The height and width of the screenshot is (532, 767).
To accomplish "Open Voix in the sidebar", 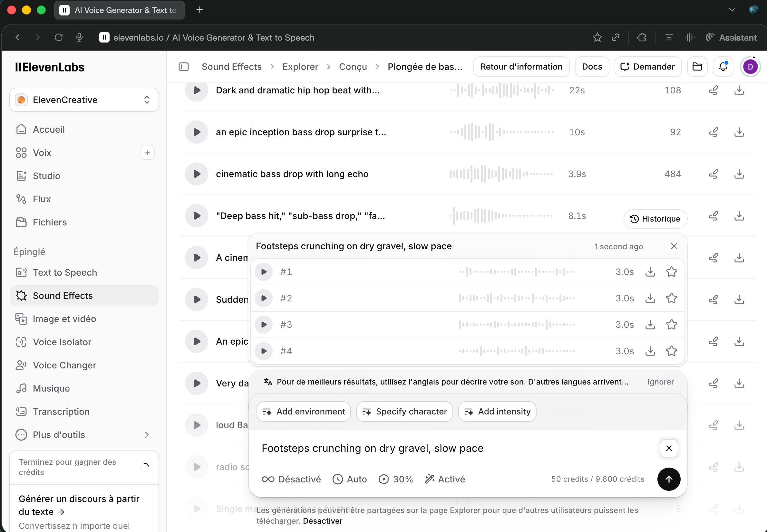I will pyautogui.click(x=73, y=153).
